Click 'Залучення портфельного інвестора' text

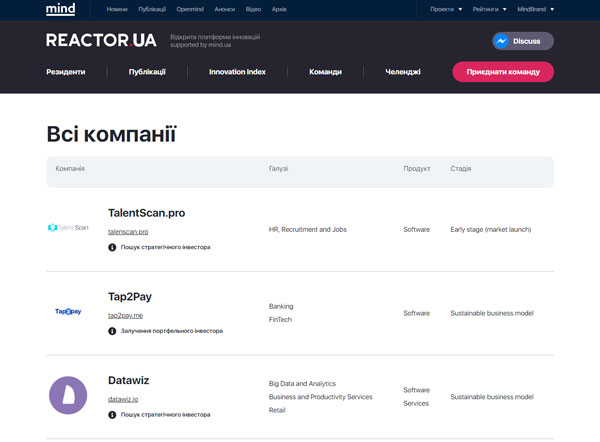coord(171,331)
